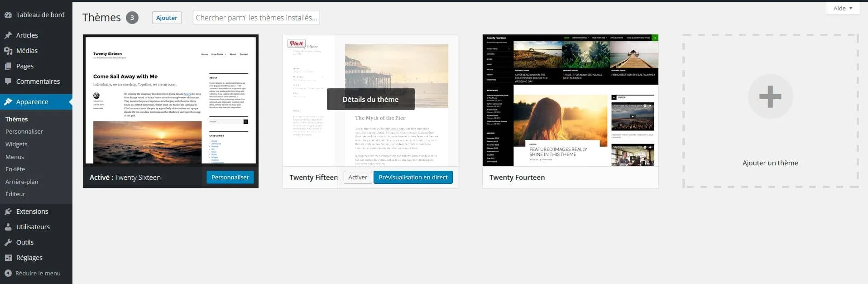Click the Pin it icon on Twenty Fifteen
The image size is (868, 284).
point(297,43)
